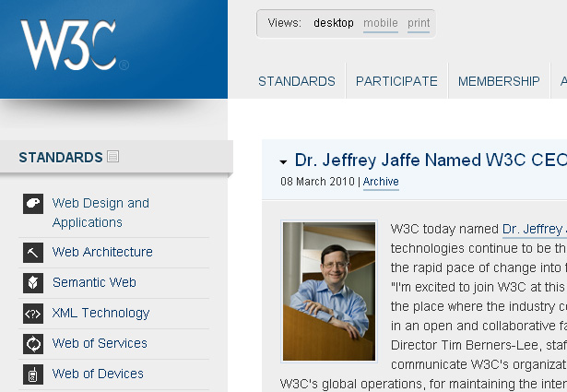Click the Web Architecture hammer icon

[33, 253]
